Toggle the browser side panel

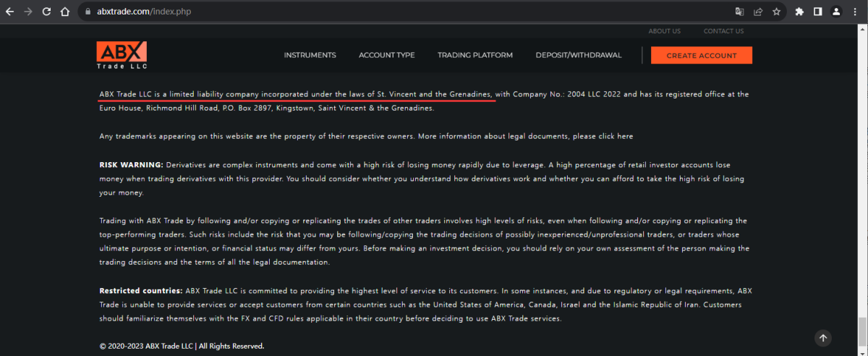click(x=818, y=12)
